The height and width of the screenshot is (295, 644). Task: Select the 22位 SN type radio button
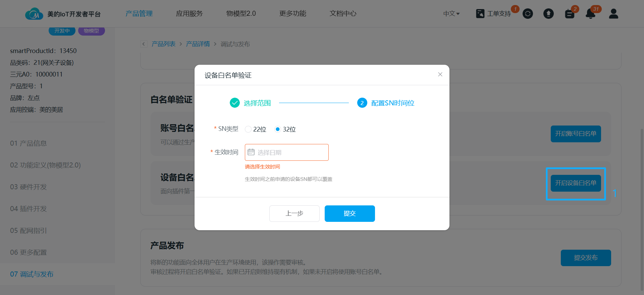click(x=248, y=129)
